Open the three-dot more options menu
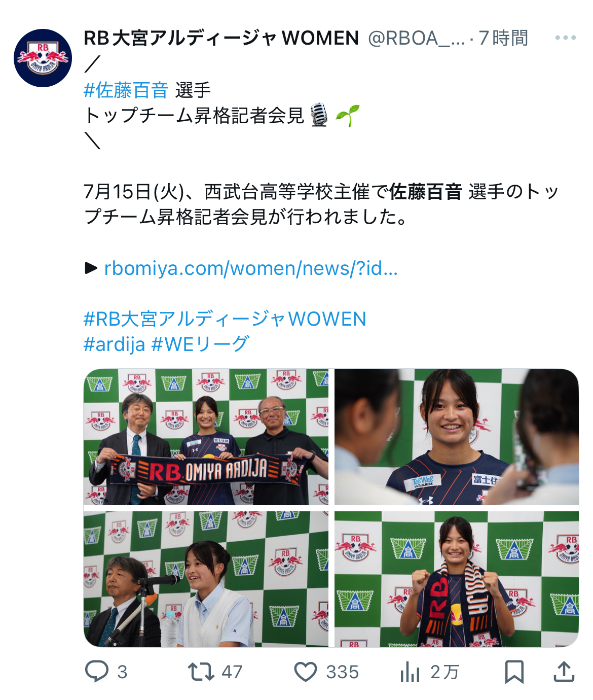 (x=566, y=38)
